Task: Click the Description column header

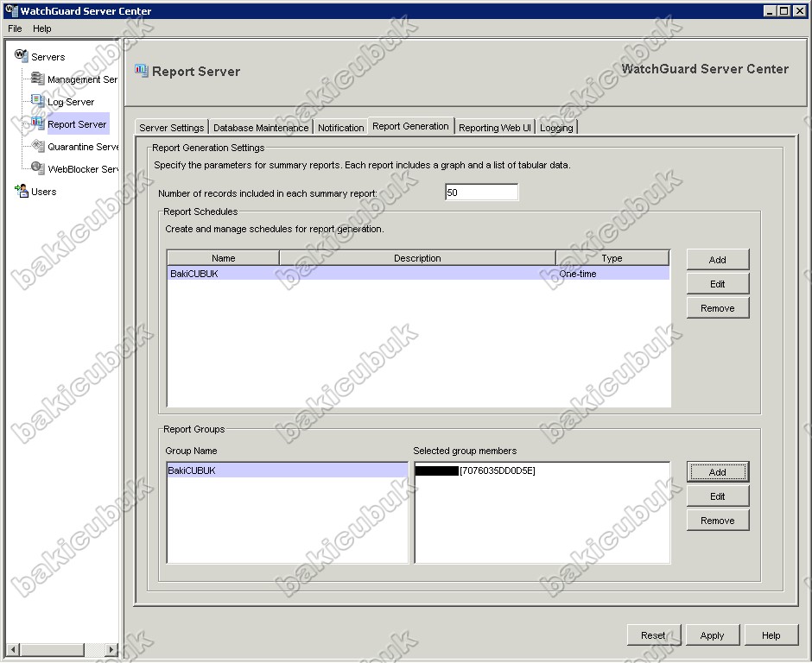Action: tap(417, 258)
